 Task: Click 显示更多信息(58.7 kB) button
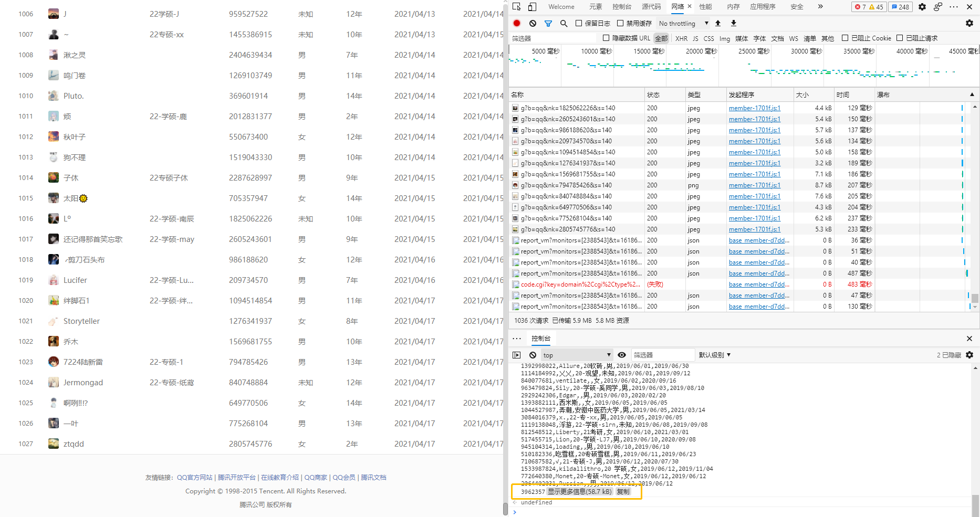[x=580, y=492]
